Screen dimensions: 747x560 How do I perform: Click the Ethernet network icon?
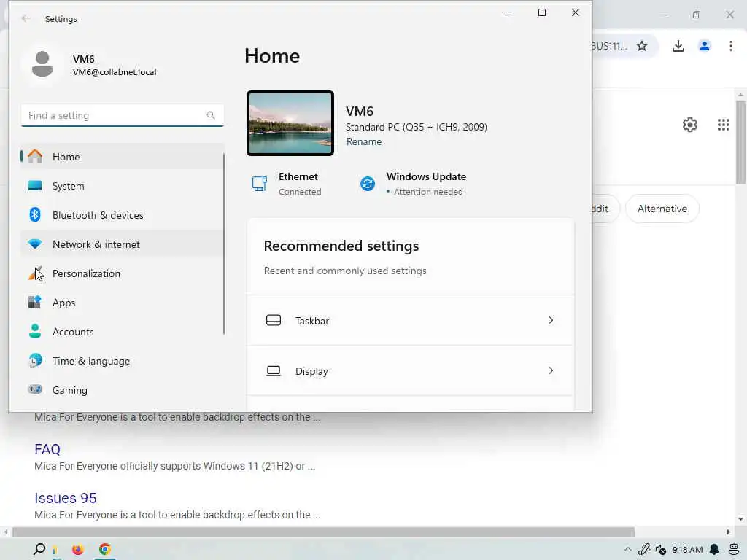click(x=260, y=183)
